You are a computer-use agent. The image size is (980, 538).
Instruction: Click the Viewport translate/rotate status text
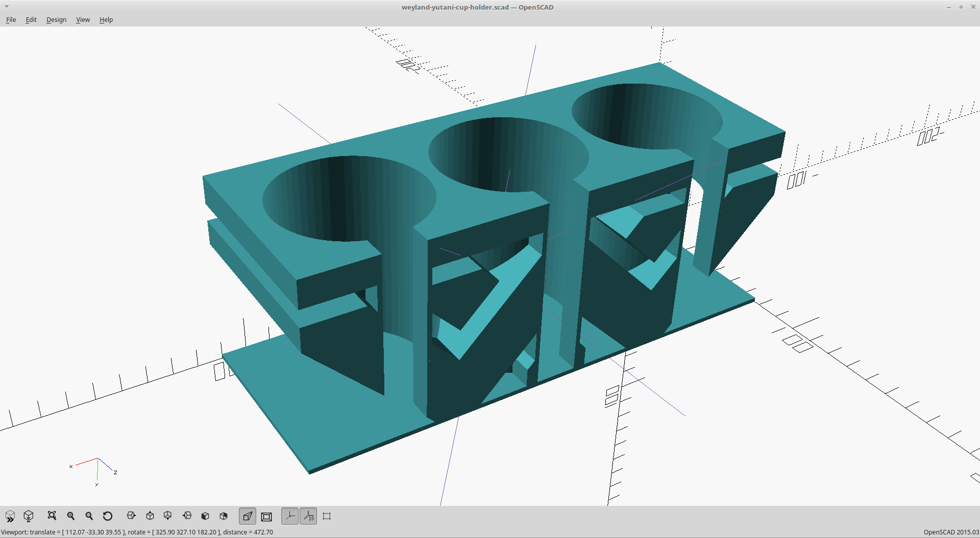[137, 532]
